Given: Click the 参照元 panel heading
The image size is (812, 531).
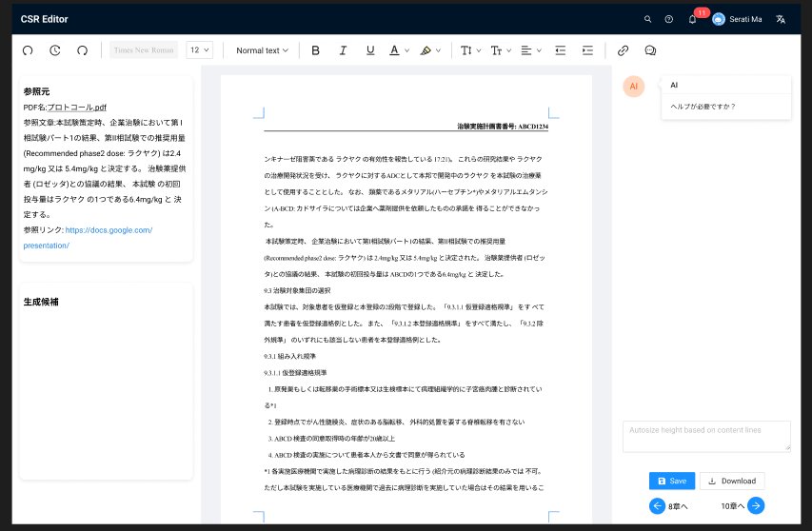Looking at the screenshot, I should (37, 91).
